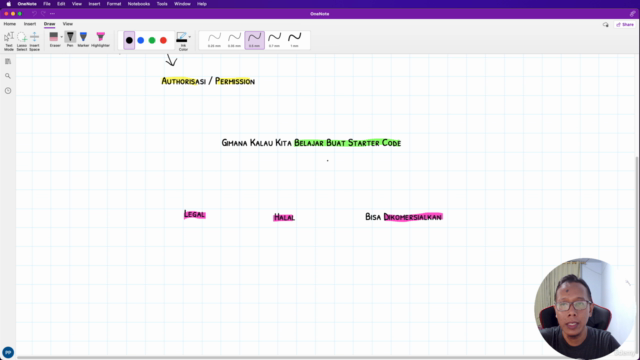Choose black ink color
Image resolution: width=640 pixels, height=360 pixels.
coord(129,40)
